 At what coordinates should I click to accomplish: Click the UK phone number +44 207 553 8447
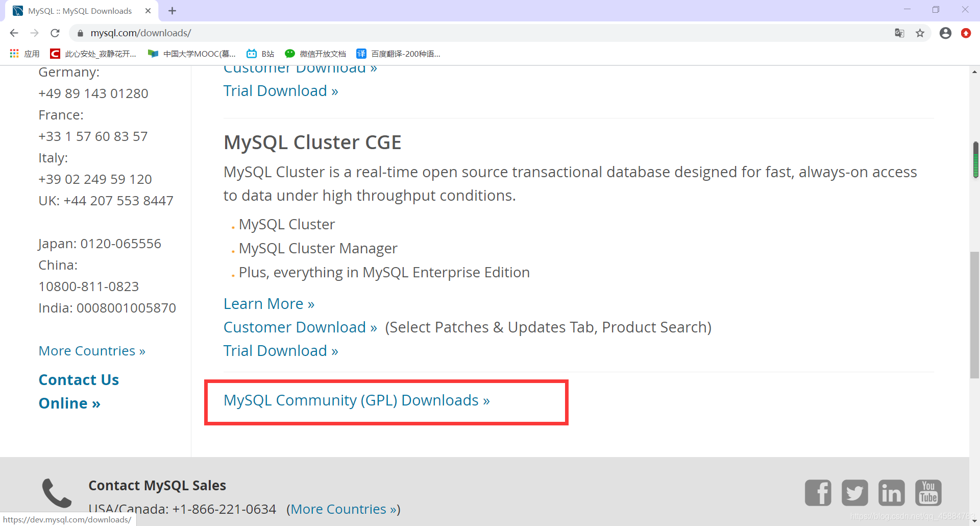point(118,201)
